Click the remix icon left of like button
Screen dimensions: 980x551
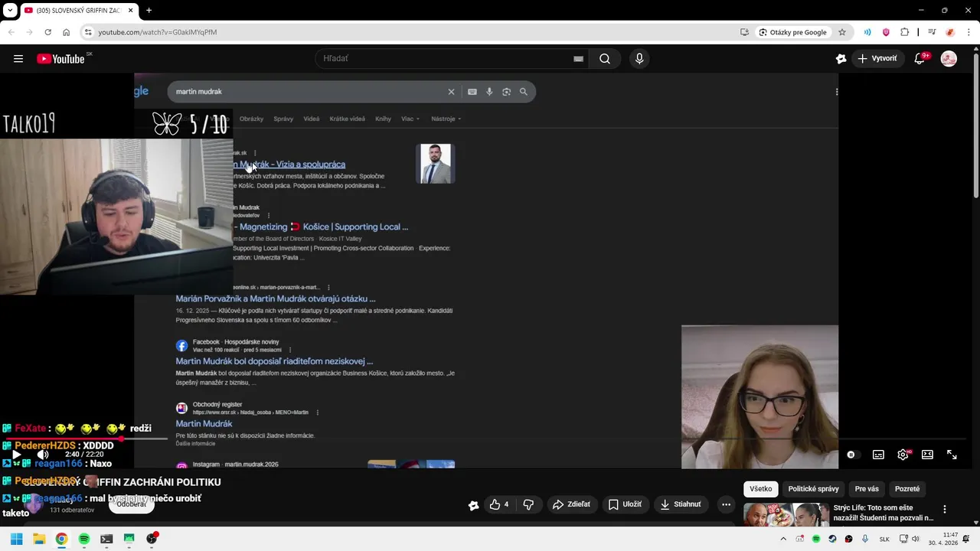(x=473, y=504)
